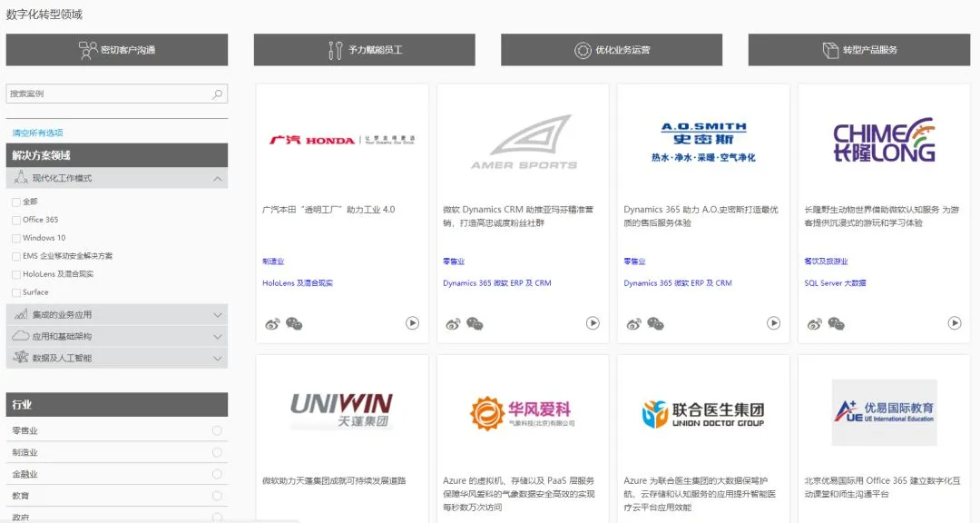Screen dimensions: 980x523
Task: Check the EMS 企业移动安全解决方案 checkbox
Action: (x=16, y=256)
